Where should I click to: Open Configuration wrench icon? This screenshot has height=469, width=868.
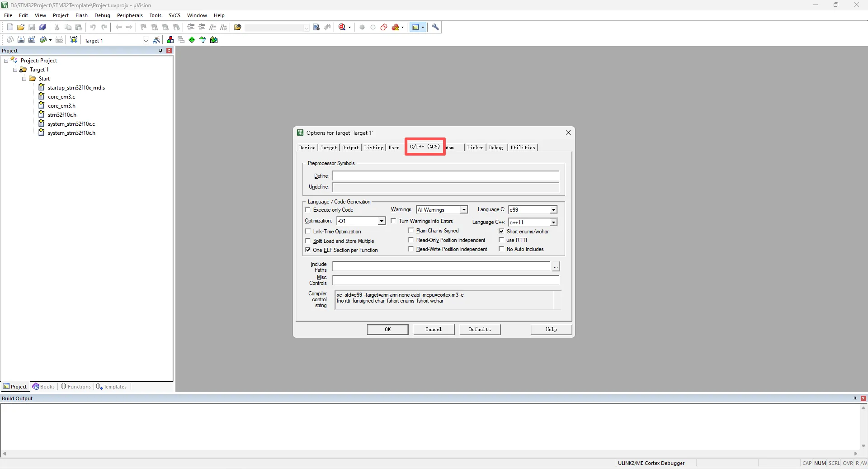[435, 27]
